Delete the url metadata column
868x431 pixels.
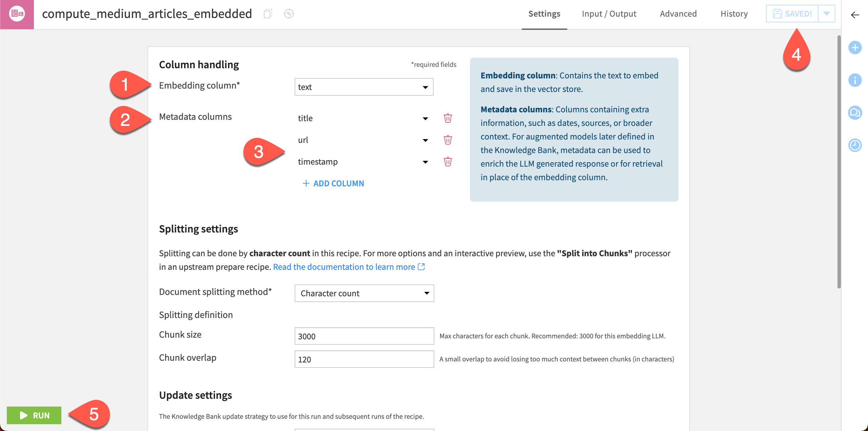pyautogui.click(x=448, y=140)
